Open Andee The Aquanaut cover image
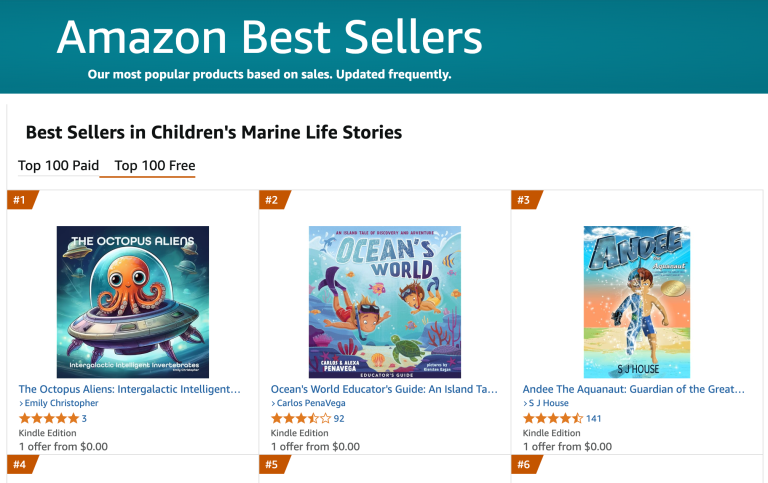Viewport: 768px width, 483px height. 636,301
